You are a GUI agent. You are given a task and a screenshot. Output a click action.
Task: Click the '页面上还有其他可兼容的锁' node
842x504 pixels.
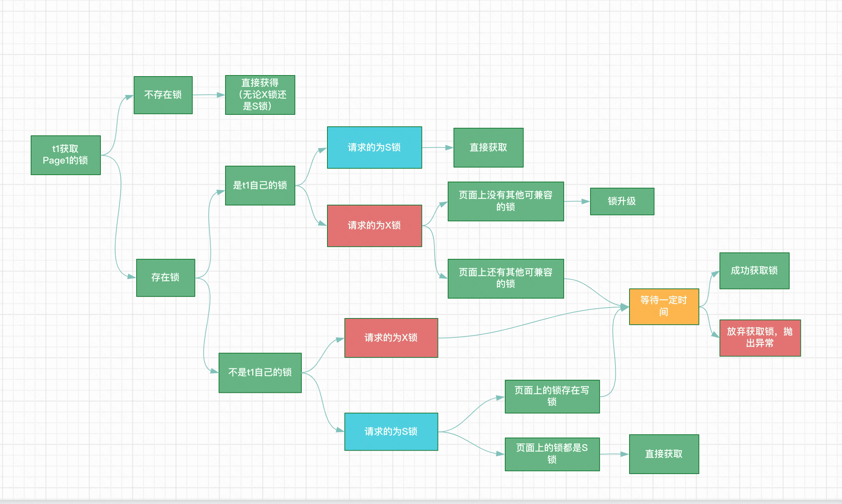coord(506,278)
